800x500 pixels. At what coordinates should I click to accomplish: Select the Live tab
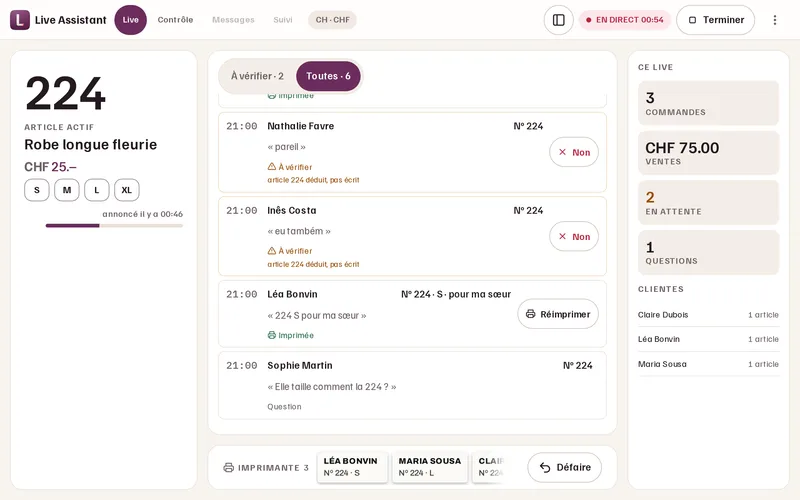point(131,20)
